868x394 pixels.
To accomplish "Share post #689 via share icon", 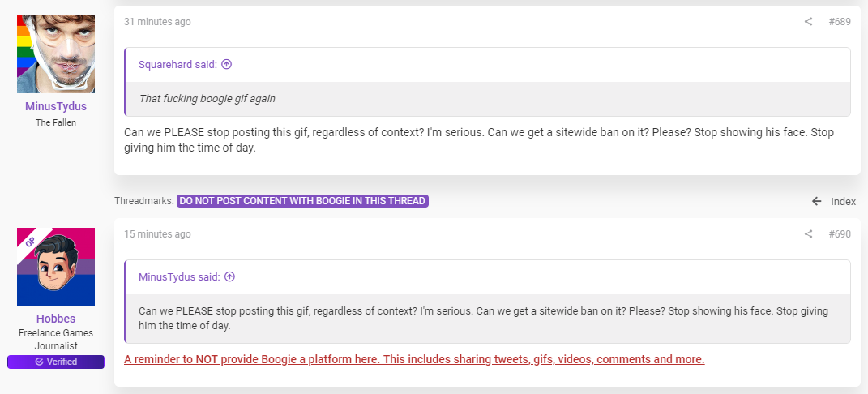I will coord(808,22).
